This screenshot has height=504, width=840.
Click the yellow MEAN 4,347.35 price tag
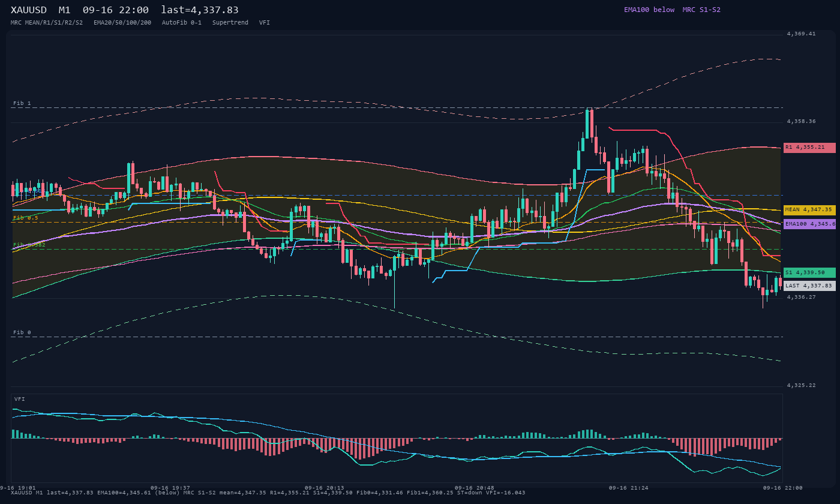809,210
